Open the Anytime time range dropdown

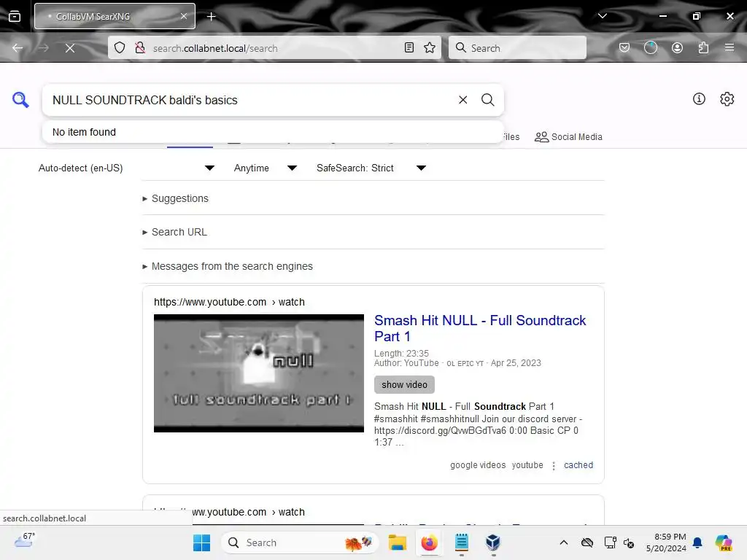click(266, 168)
